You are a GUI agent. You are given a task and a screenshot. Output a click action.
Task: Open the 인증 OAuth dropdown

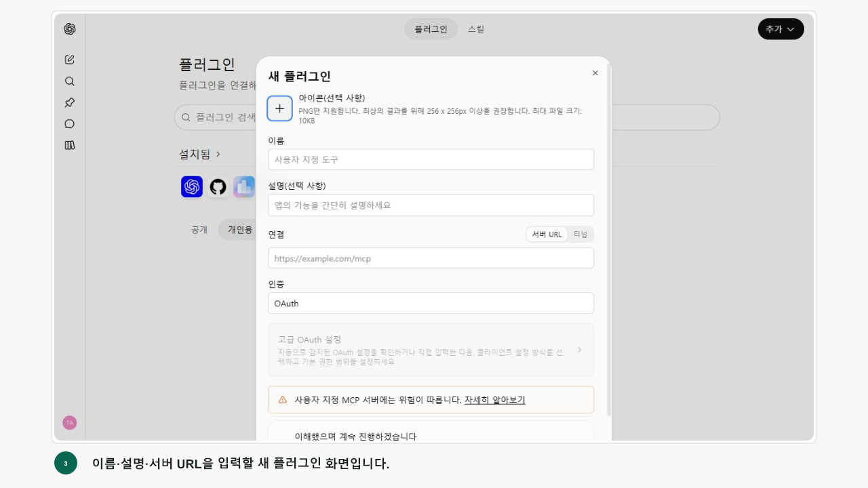click(431, 303)
